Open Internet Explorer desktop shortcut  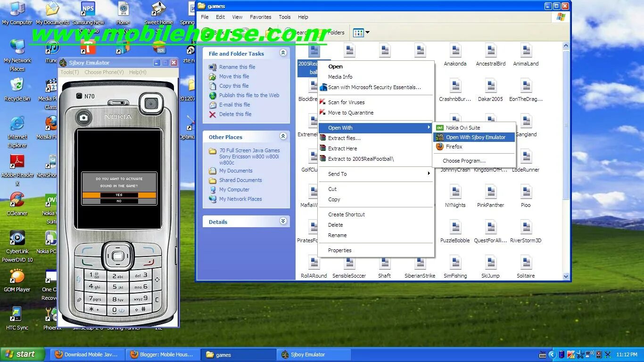[17, 132]
